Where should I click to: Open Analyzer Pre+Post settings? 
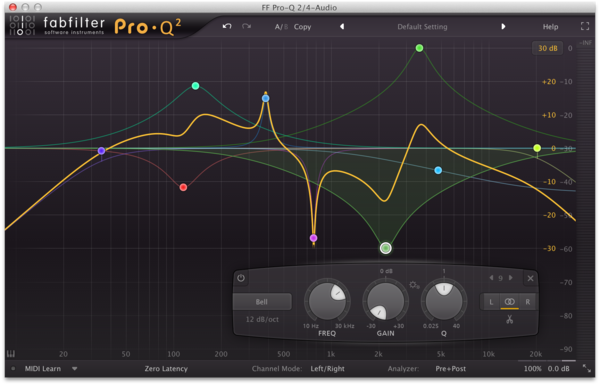[x=450, y=369]
